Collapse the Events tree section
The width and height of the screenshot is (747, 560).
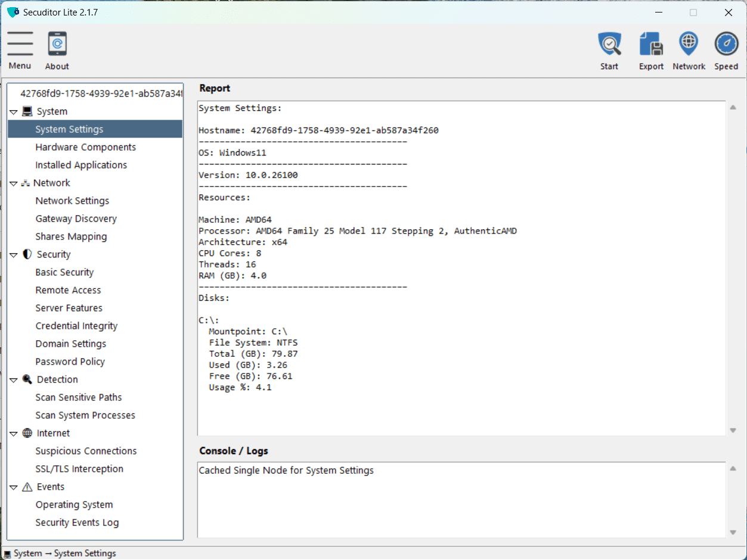tap(14, 487)
